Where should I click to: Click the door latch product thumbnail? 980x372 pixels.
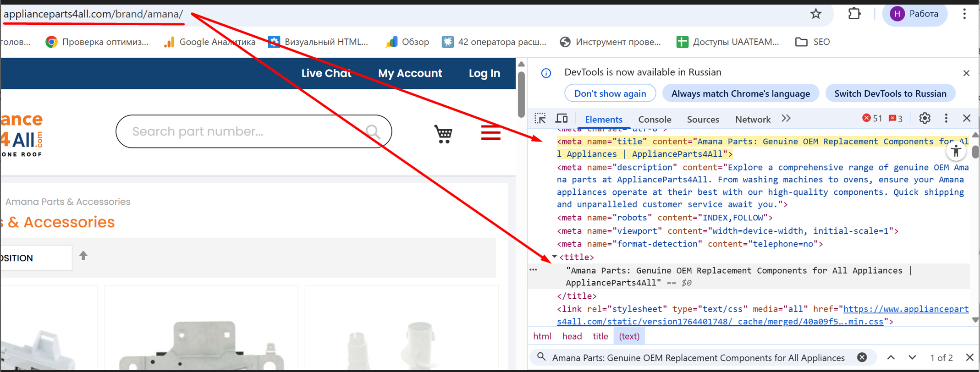pos(202,345)
